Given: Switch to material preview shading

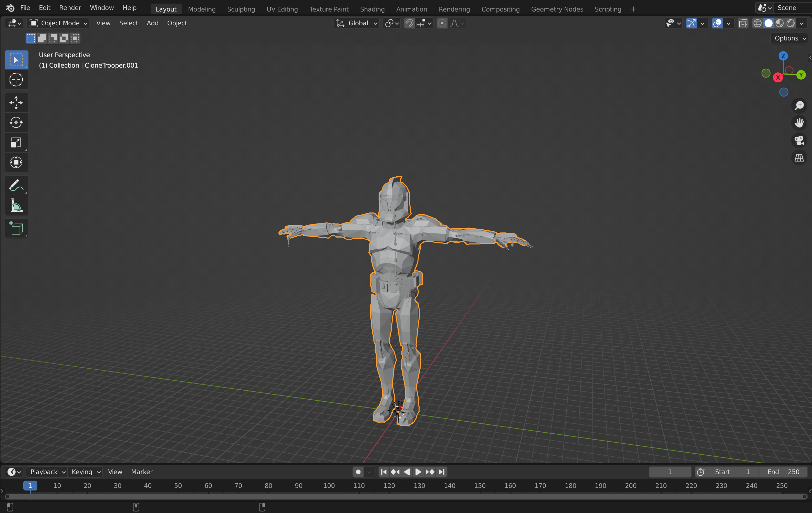Looking at the screenshot, I should (x=780, y=23).
